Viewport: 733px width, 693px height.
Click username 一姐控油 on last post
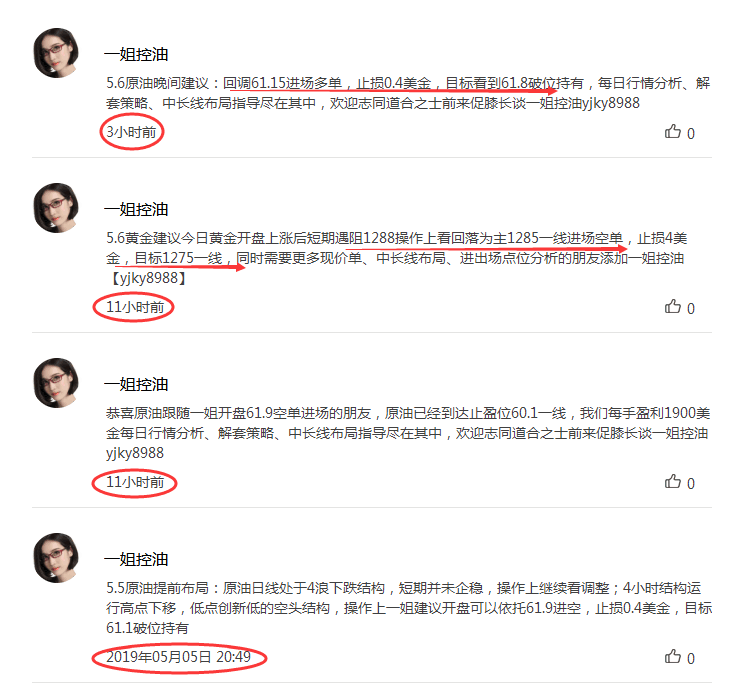[136, 559]
